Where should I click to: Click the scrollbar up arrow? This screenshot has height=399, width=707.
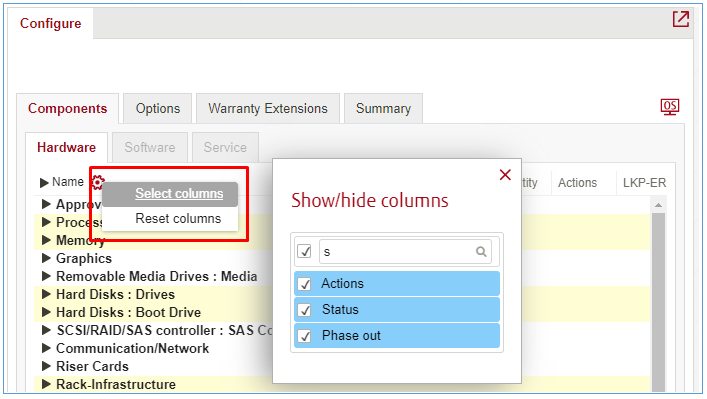(658, 205)
